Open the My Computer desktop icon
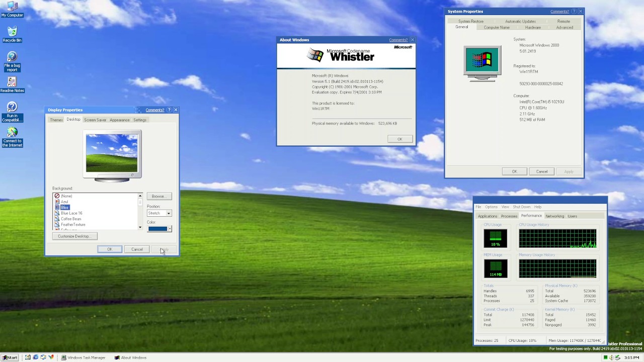 (12, 9)
